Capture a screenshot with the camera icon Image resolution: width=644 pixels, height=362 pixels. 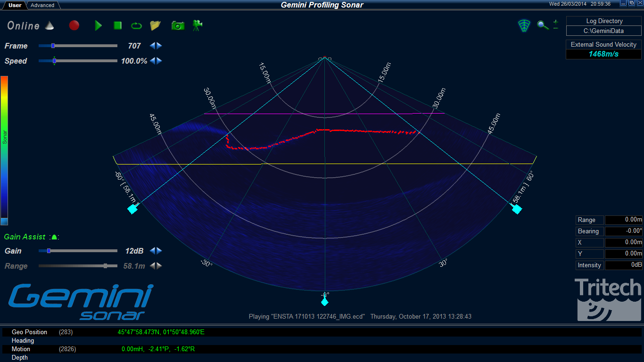178,26
